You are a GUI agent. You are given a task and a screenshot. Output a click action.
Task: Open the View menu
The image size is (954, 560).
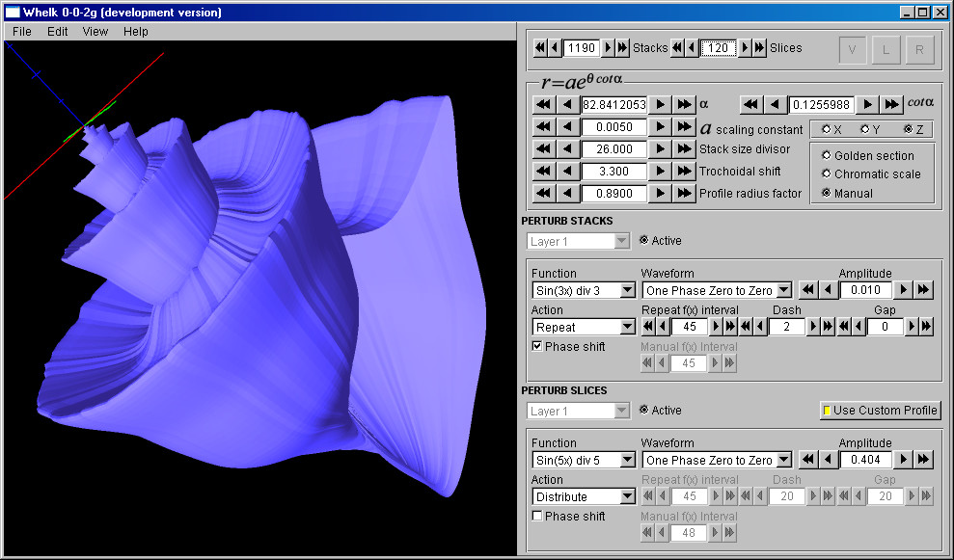(x=95, y=31)
